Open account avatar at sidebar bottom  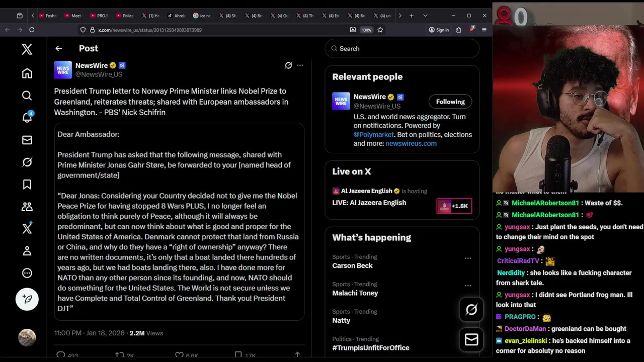tap(27, 337)
